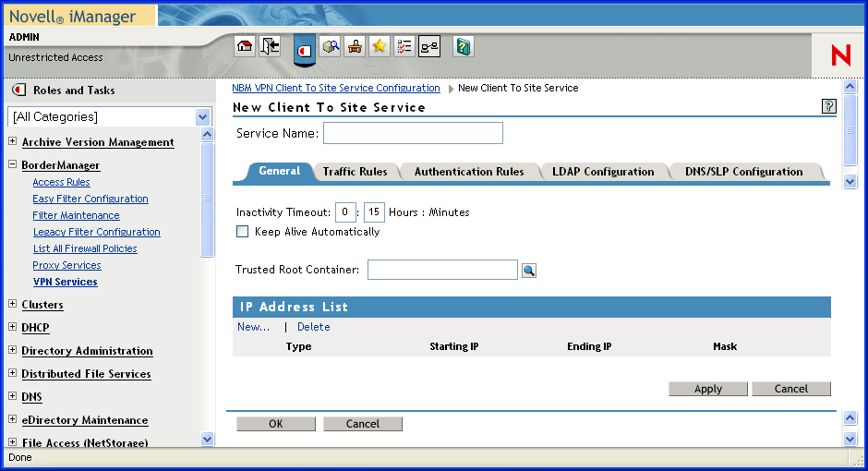868x471 pixels.
Task: Expand Distributed File Services
Action: pos(12,373)
